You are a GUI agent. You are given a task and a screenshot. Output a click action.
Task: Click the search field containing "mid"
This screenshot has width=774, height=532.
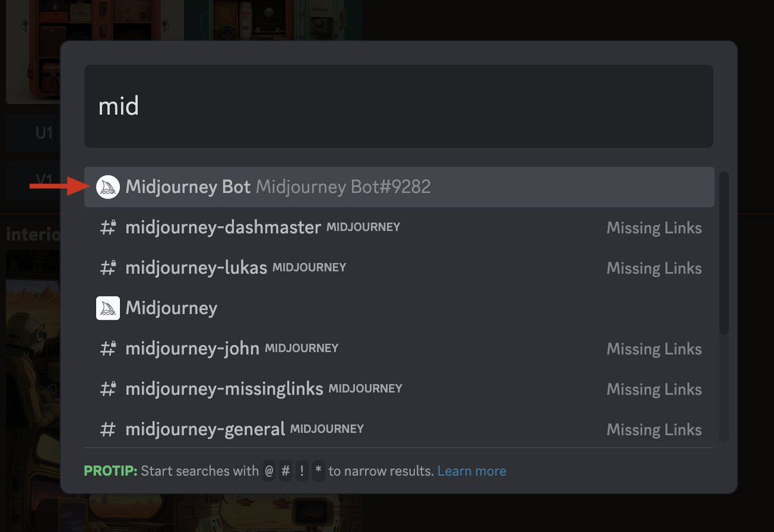399,106
